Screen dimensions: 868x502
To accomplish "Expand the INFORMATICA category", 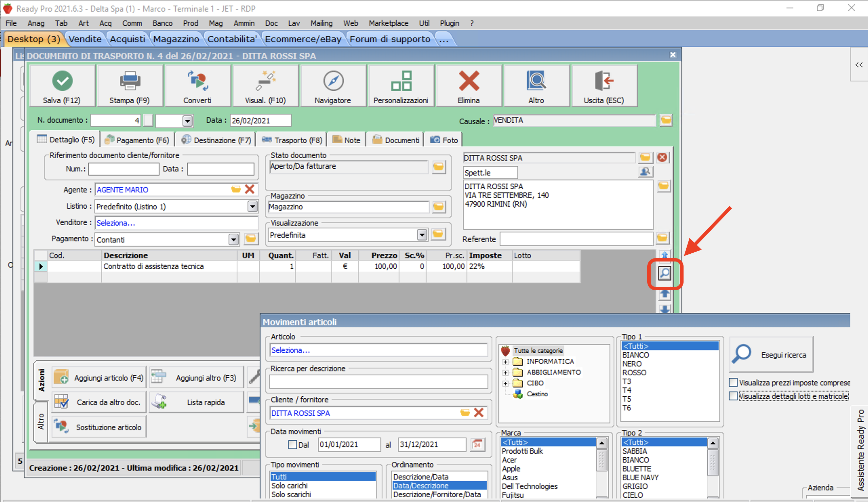I will click(505, 362).
